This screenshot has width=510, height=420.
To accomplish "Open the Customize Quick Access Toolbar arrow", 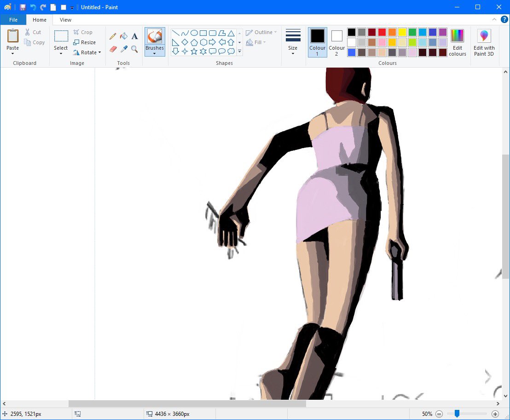I will point(72,7).
